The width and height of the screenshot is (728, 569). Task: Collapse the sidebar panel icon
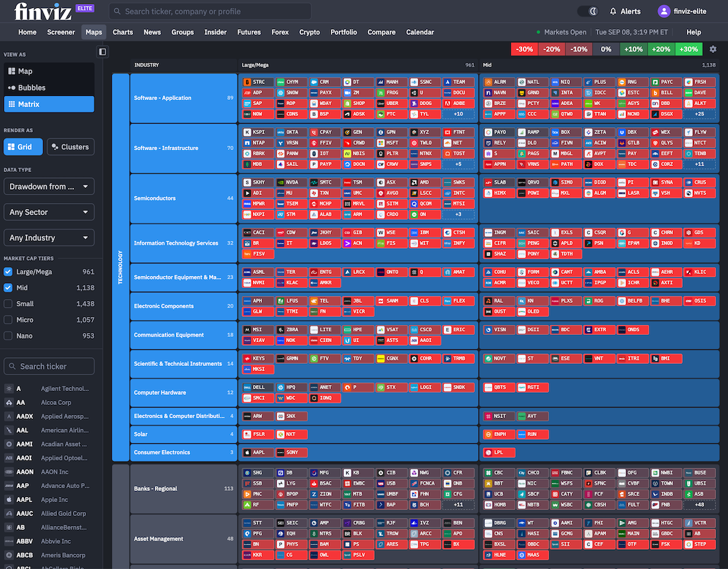[103, 52]
